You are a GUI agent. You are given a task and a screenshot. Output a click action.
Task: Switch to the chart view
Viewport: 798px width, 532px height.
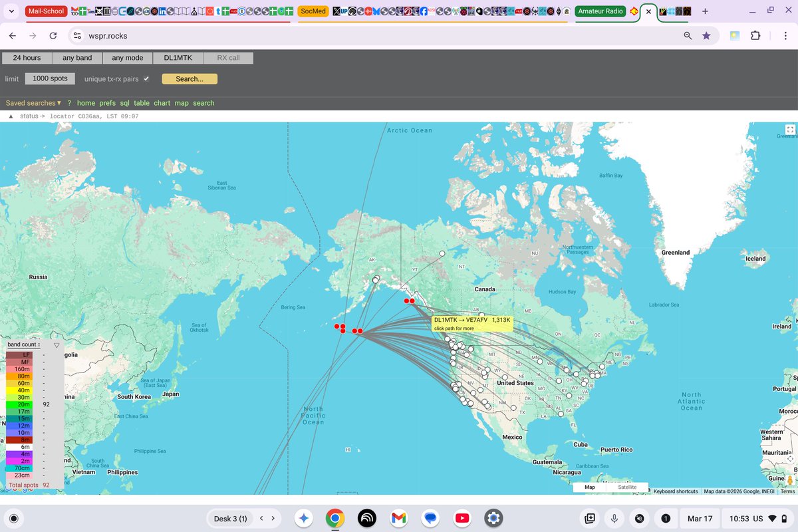point(162,103)
